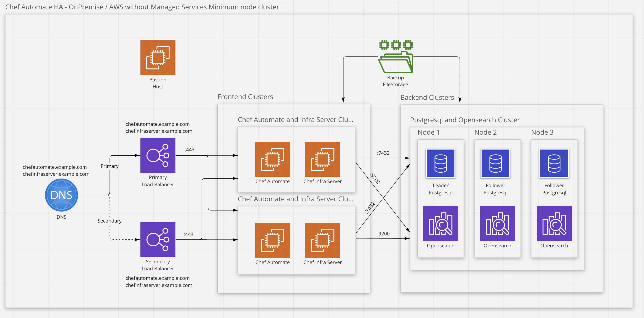Click Chef Automate icon in upper cluster

273,159
